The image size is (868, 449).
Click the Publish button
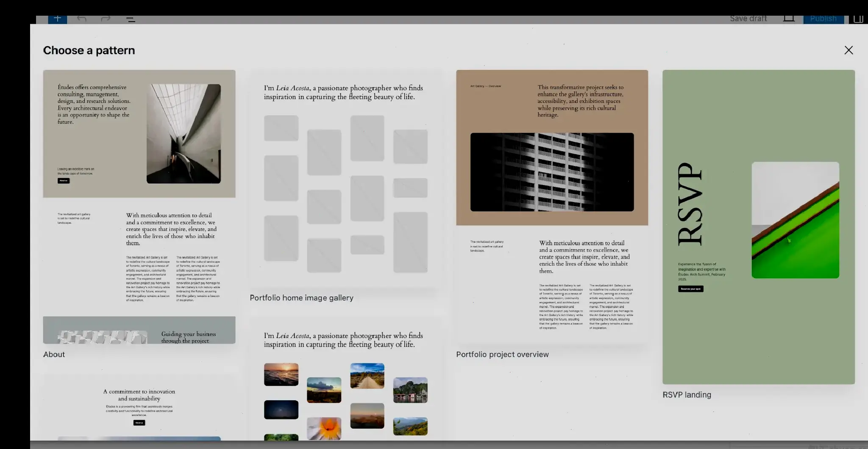coord(823,19)
